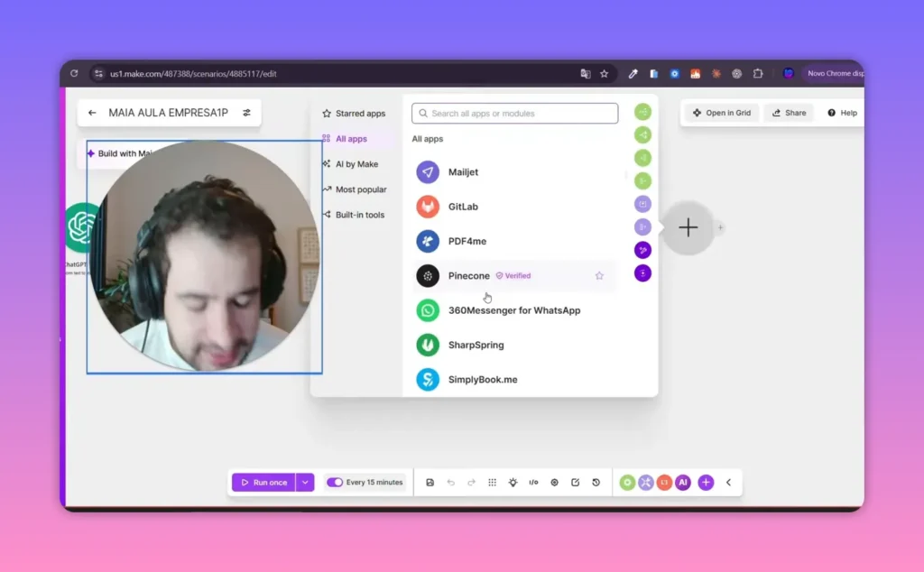
Task: Open the orange text parser tools icon
Action: tap(664, 483)
